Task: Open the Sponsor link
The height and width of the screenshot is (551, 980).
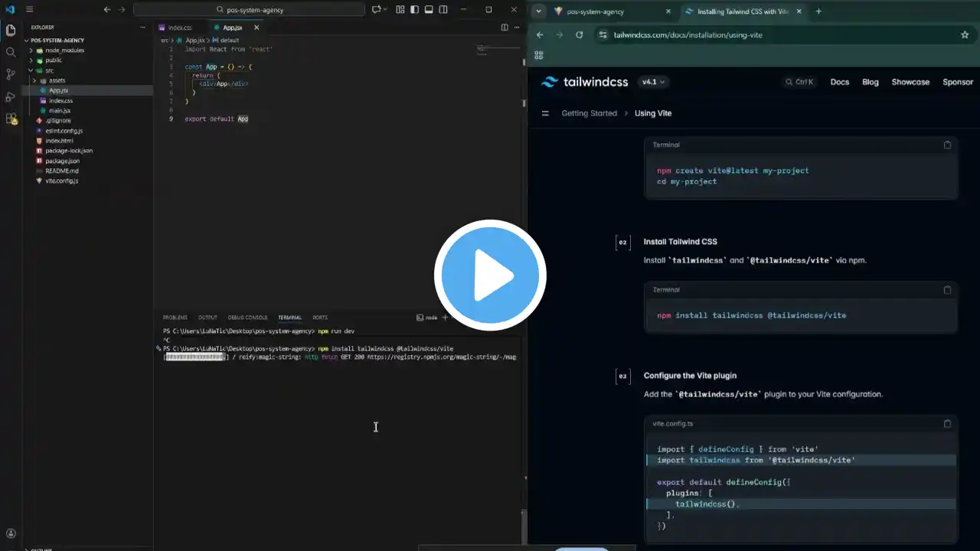Action: [x=958, y=82]
